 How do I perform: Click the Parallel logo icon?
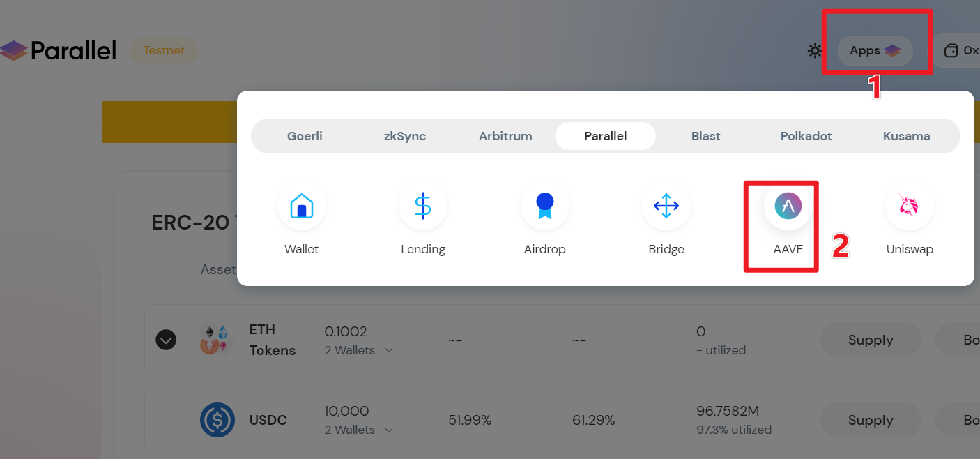pos(13,50)
